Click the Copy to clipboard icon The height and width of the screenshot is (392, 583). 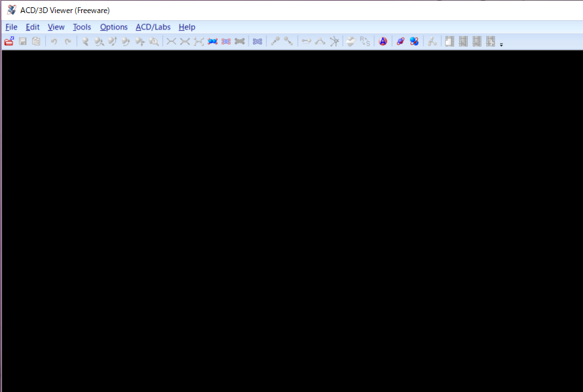tap(36, 41)
